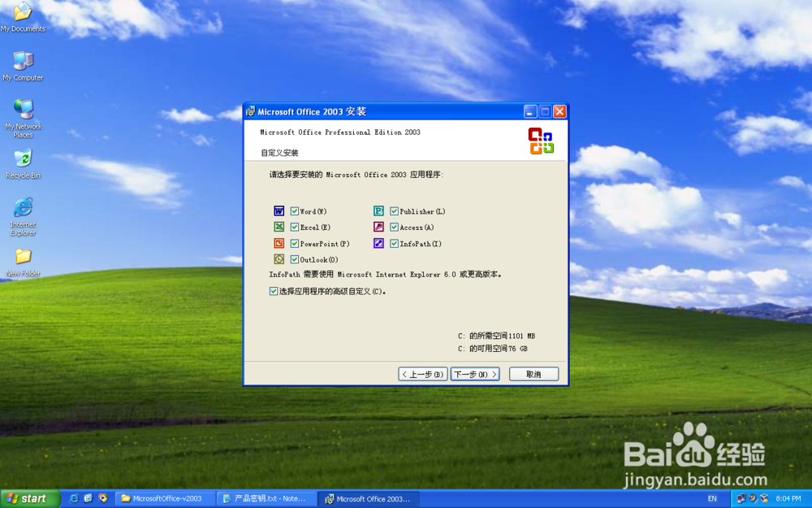The image size is (812, 508).
Task: Launch Windows Media Player from Quick Launch
Action: [103, 499]
